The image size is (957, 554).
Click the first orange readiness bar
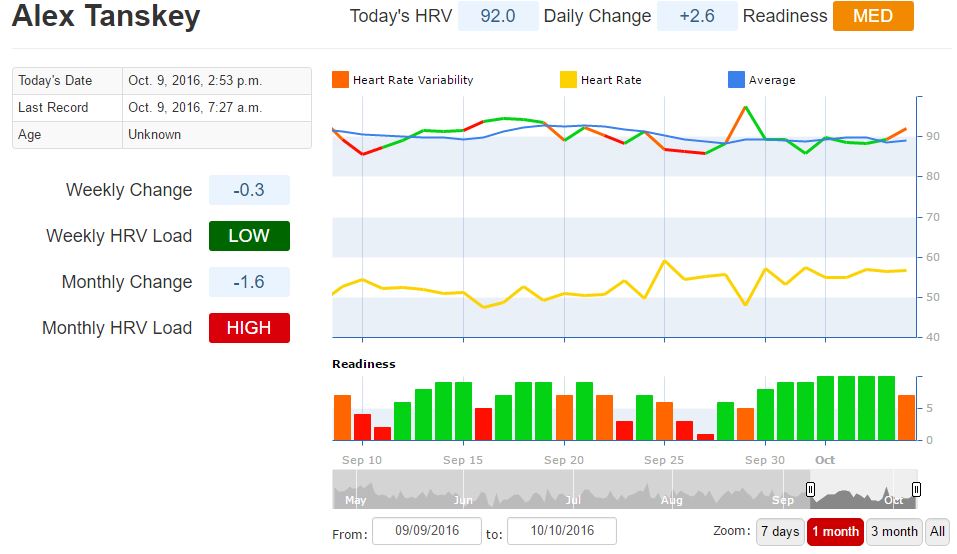pyautogui.click(x=342, y=418)
